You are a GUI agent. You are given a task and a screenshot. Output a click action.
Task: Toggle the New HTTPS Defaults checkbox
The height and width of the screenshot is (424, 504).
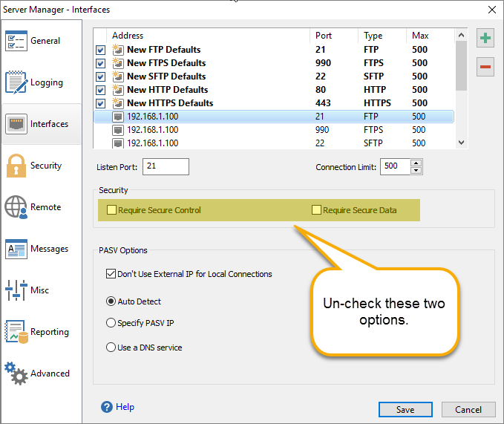tap(101, 103)
